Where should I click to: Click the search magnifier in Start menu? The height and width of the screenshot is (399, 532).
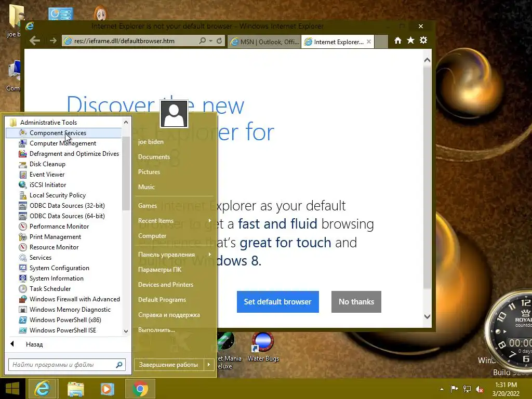click(x=119, y=365)
